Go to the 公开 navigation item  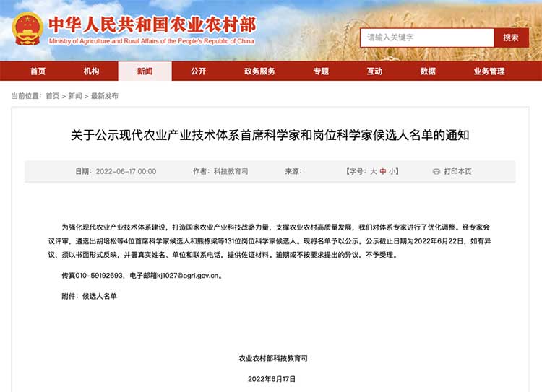(x=198, y=71)
